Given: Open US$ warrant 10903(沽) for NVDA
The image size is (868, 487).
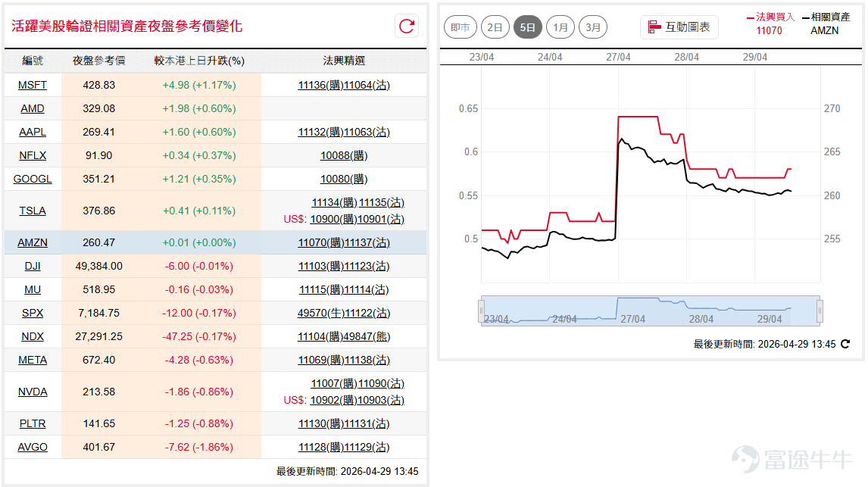Looking at the screenshot, I should point(381,400).
